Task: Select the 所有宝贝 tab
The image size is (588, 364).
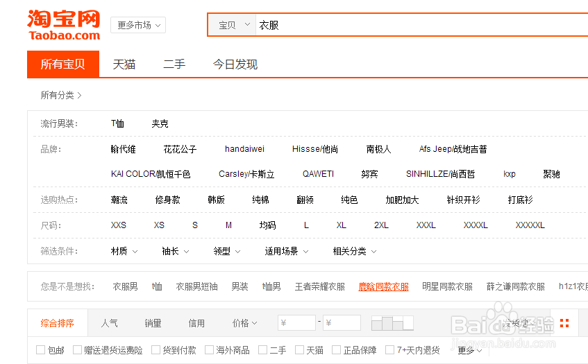Action: click(63, 64)
